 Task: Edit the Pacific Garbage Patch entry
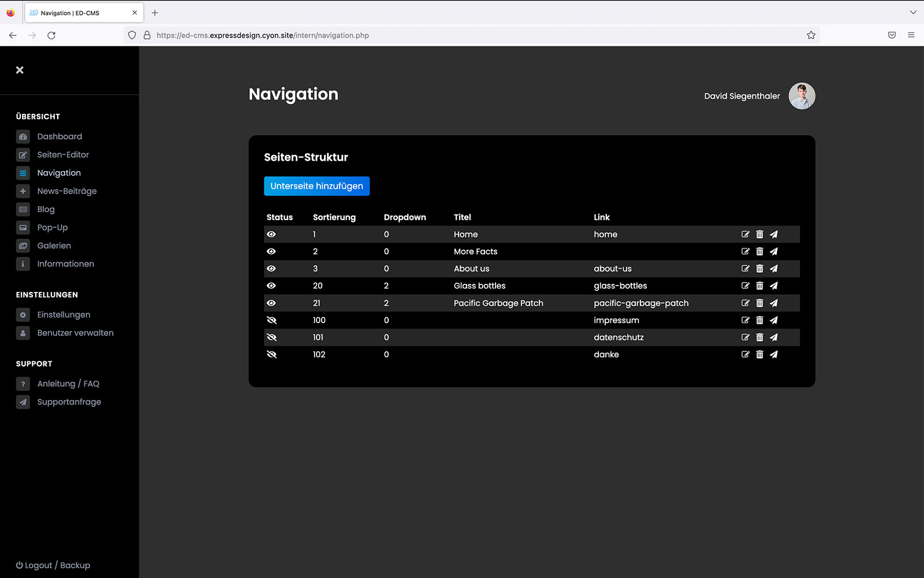(745, 303)
